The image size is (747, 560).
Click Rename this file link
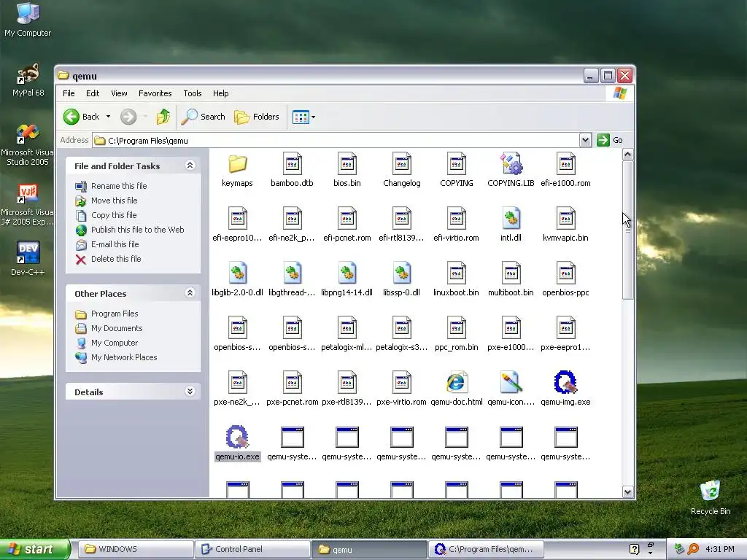(x=119, y=186)
